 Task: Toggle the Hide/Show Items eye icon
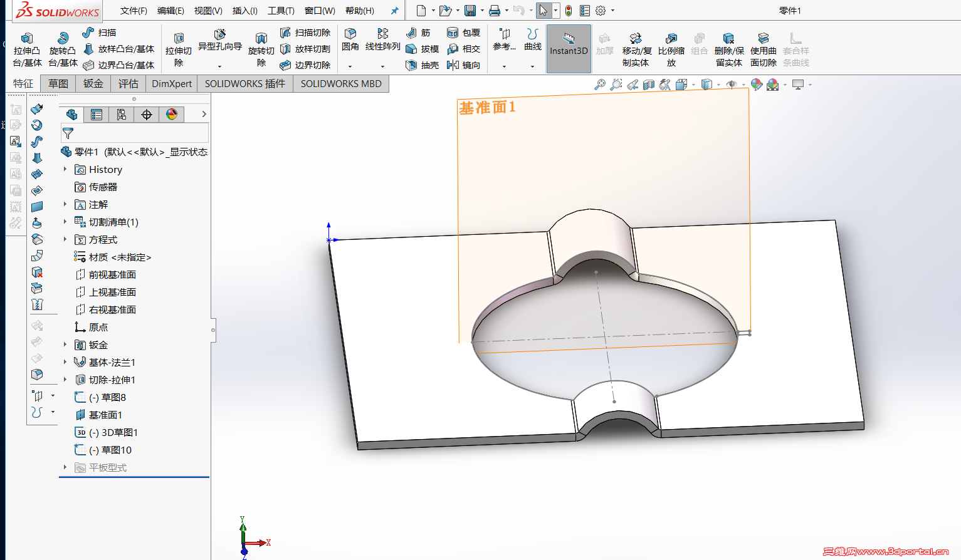tap(731, 85)
